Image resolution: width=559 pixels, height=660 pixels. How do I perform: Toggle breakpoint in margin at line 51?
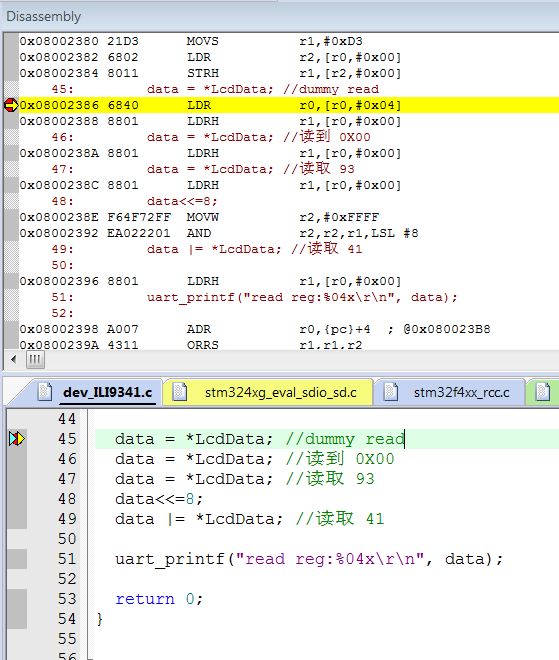click(x=17, y=559)
